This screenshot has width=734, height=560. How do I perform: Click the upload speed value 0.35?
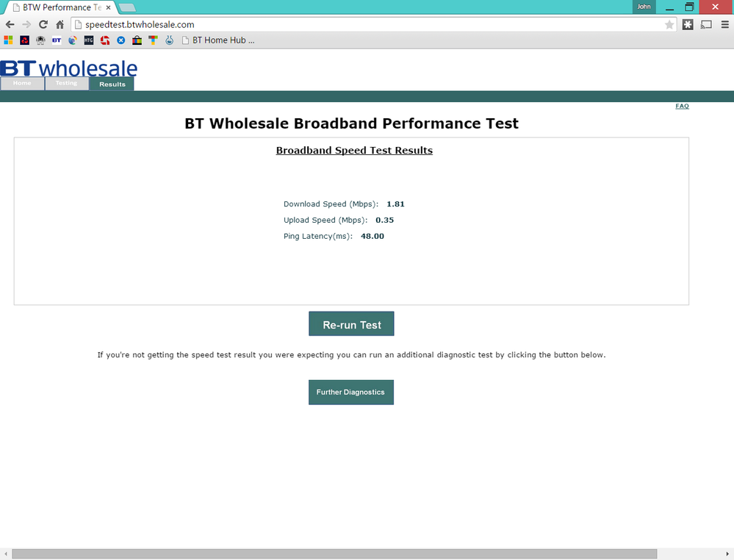(x=385, y=220)
